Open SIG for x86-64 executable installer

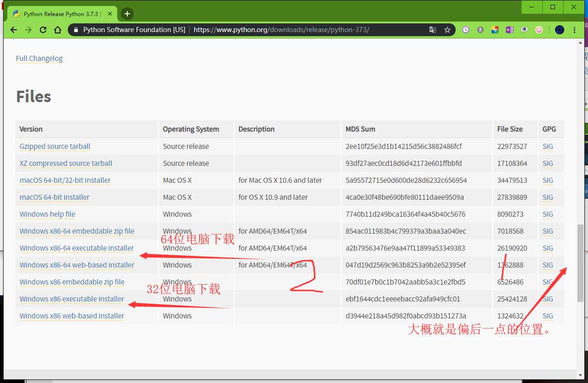548,248
